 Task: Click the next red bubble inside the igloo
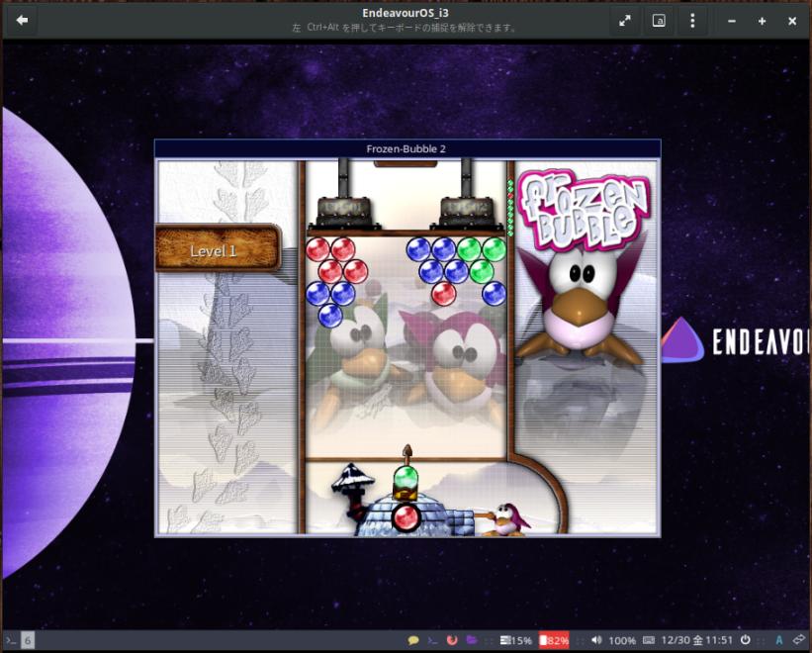pyautogui.click(x=406, y=516)
